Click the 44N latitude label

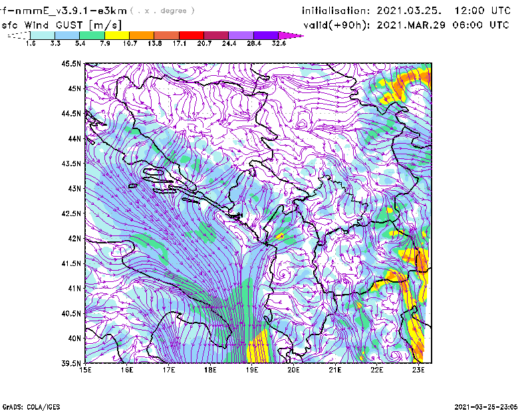[74, 138]
